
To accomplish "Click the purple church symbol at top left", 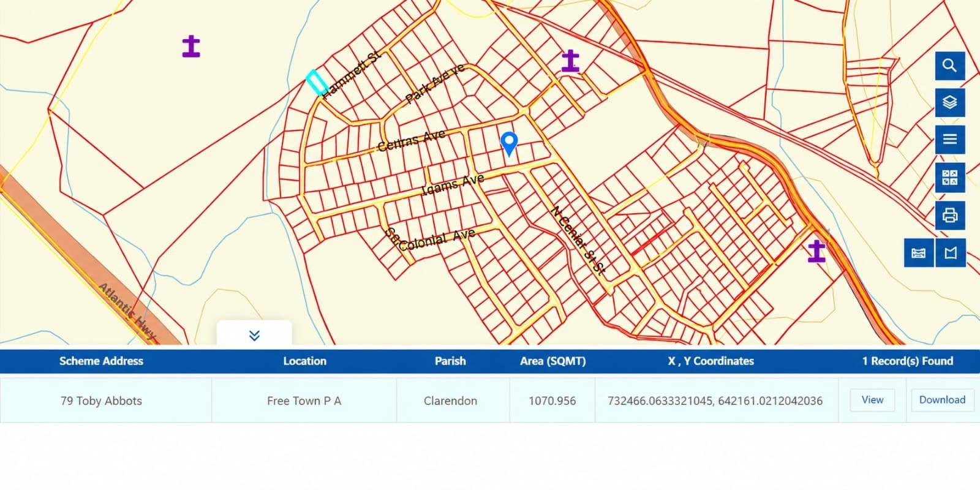I will click(x=191, y=47).
